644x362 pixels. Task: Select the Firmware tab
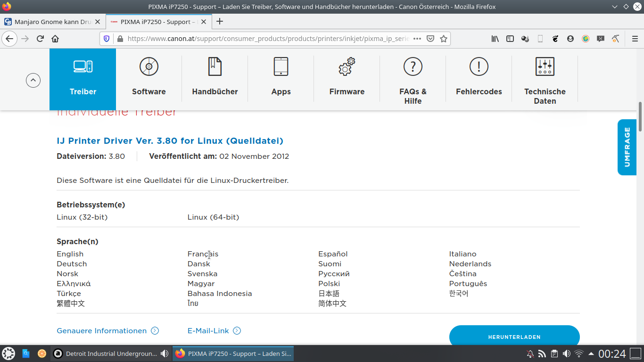click(x=347, y=79)
